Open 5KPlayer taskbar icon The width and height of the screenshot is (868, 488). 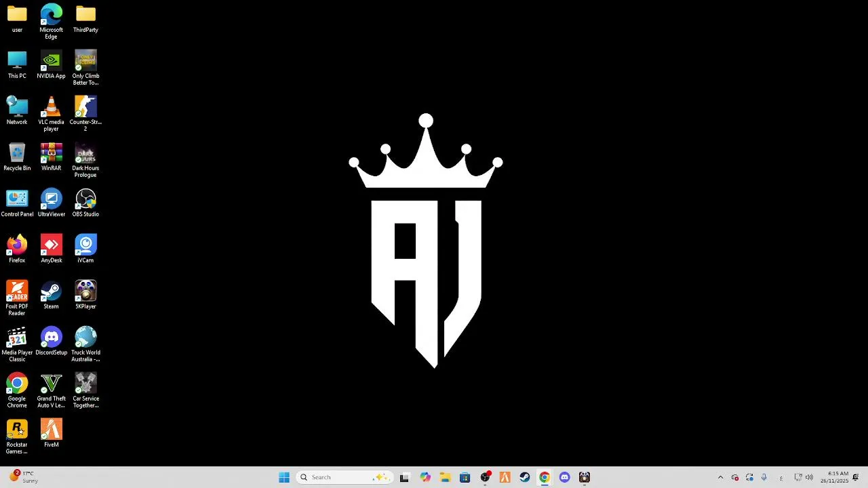(585, 477)
